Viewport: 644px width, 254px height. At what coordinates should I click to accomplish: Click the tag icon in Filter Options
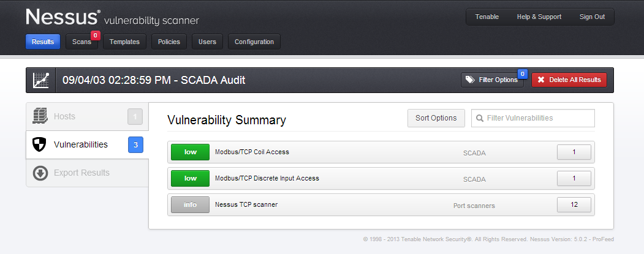[470, 80]
